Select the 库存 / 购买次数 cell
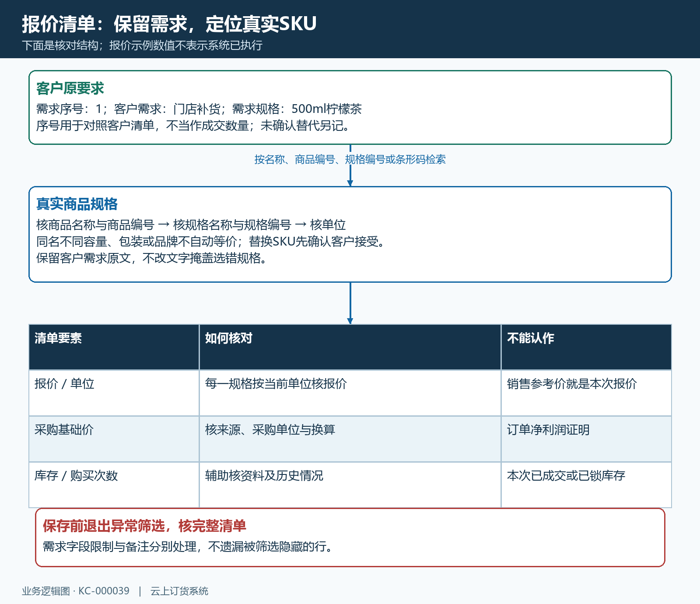This screenshot has width=700, height=604. [114, 485]
